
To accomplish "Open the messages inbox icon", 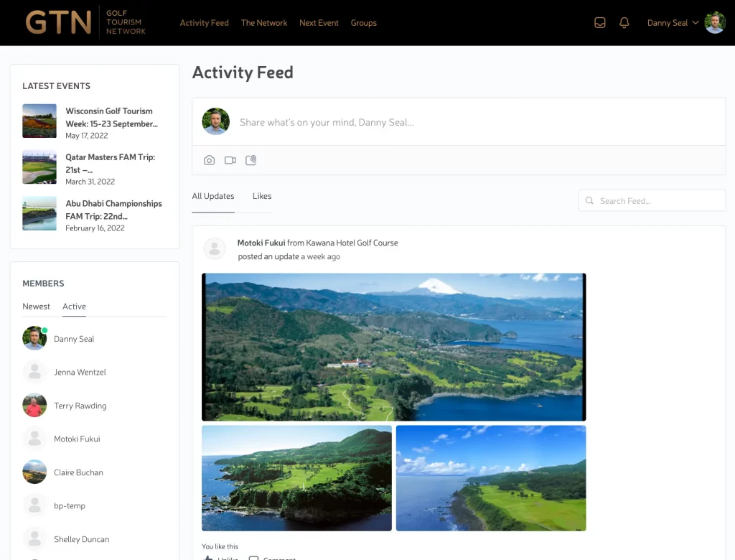I will coord(600,23).
